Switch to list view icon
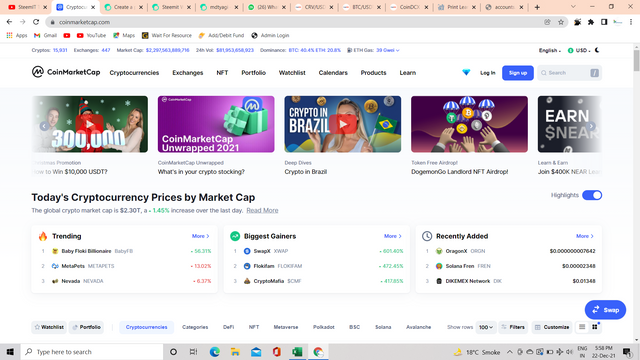The image size is (640, 360). pos(582,327)
